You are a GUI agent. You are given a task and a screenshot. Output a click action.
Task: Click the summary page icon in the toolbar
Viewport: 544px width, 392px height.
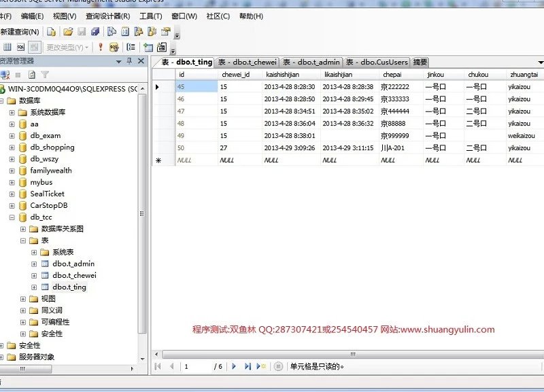coord(125,32)
